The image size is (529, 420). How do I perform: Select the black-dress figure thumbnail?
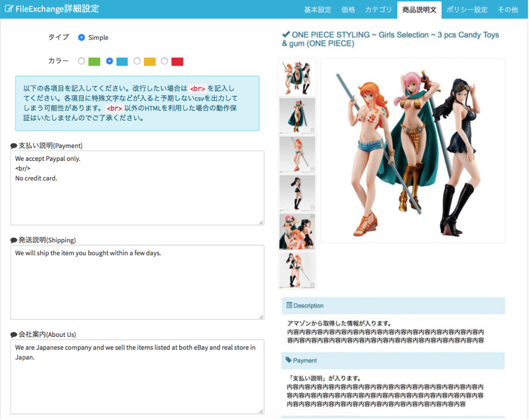coord(297,193)
